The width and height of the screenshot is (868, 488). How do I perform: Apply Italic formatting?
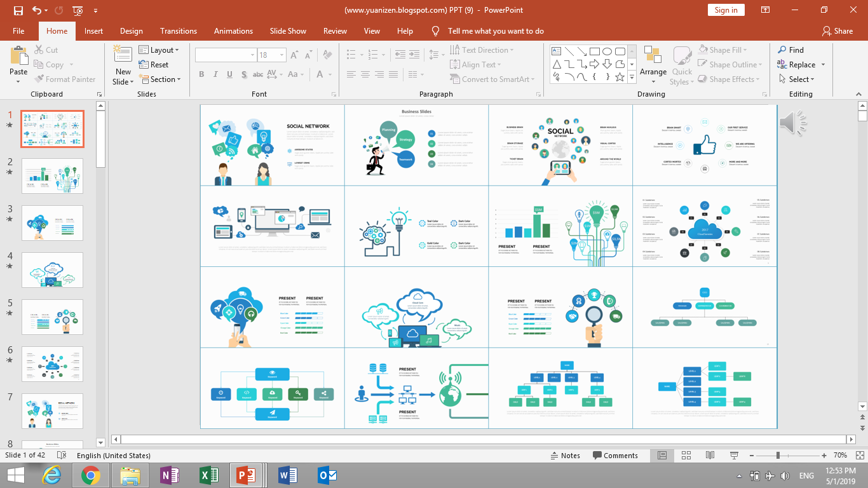click(x=216, y=74)
